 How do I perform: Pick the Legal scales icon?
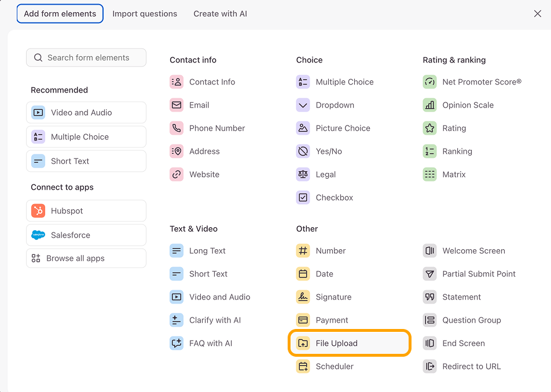tap(303, 175)
